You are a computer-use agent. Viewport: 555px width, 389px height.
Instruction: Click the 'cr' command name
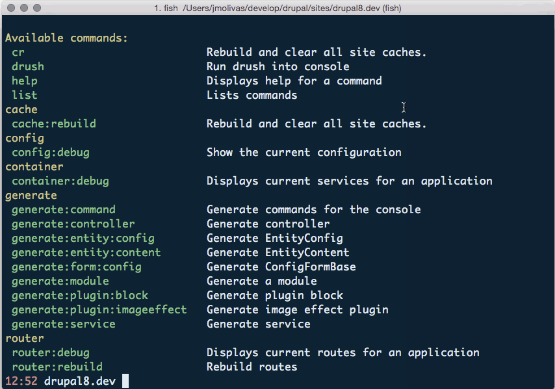18,52
